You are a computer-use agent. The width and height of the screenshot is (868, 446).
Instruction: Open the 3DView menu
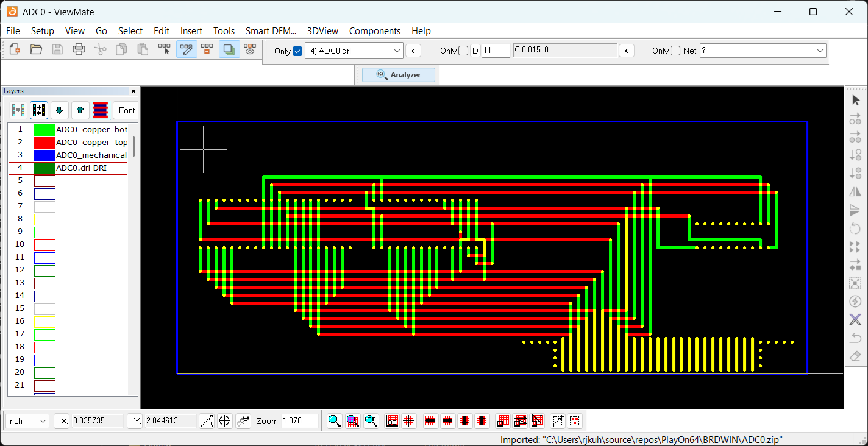coord(322,30)
